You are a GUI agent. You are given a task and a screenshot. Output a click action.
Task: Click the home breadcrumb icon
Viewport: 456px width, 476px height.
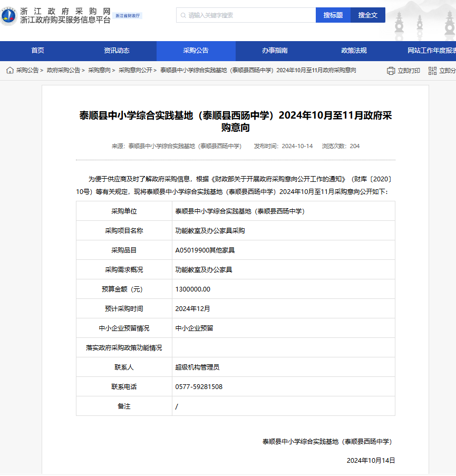tap(10, 71)
